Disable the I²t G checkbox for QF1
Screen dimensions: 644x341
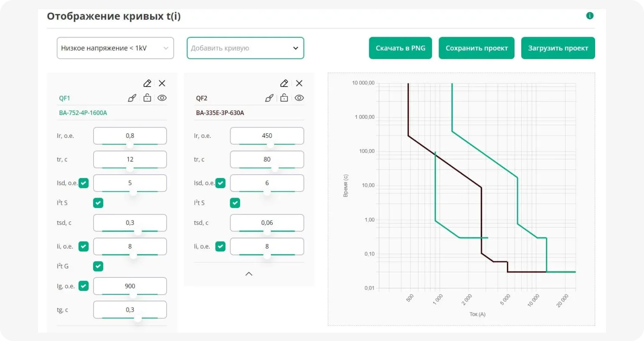coord(98,266)
